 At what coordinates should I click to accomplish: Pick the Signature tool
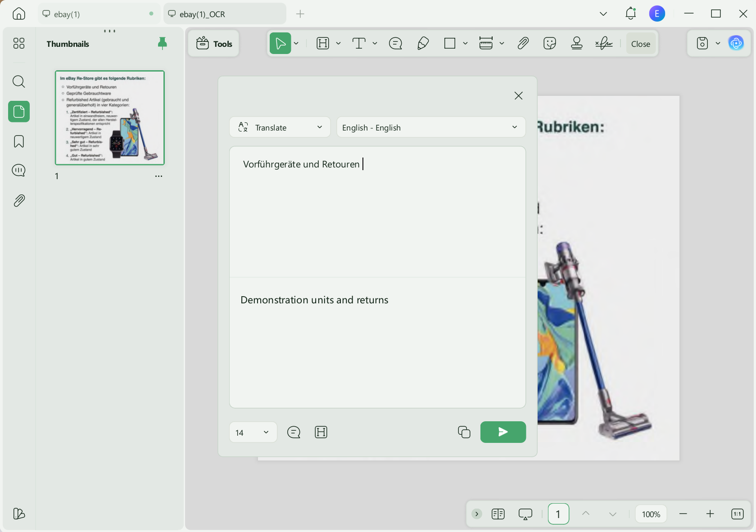point(604,43)
